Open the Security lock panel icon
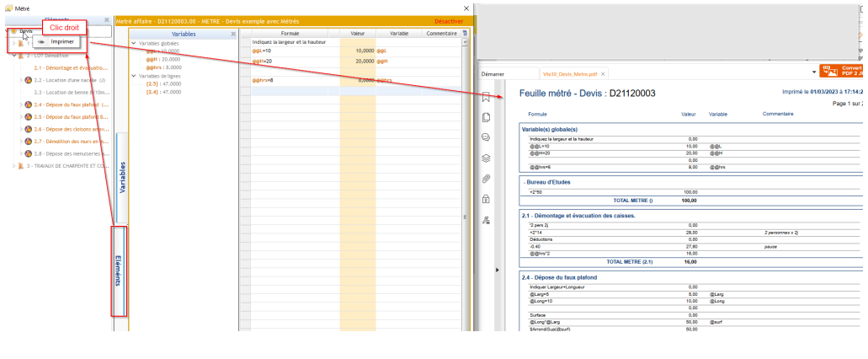 [x=486, y=199]
